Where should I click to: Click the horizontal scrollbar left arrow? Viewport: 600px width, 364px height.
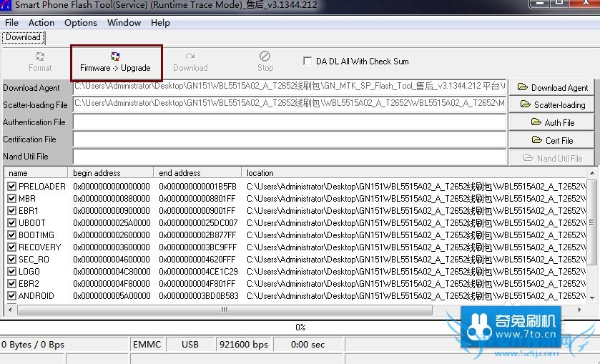tap(10, 310)
